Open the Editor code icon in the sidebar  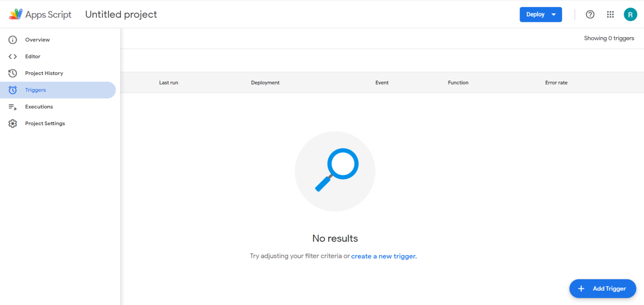[x=12, y=56]
